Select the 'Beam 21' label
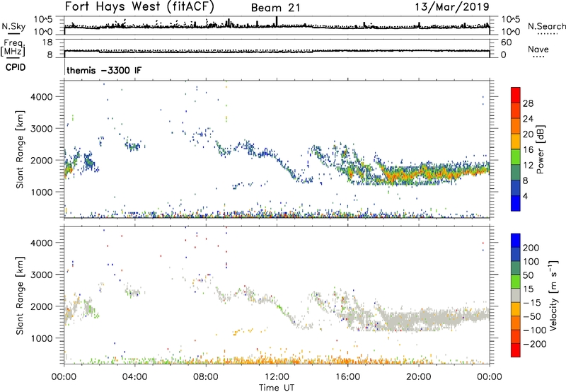Screen dimensions: 566x392 point(275,8)
